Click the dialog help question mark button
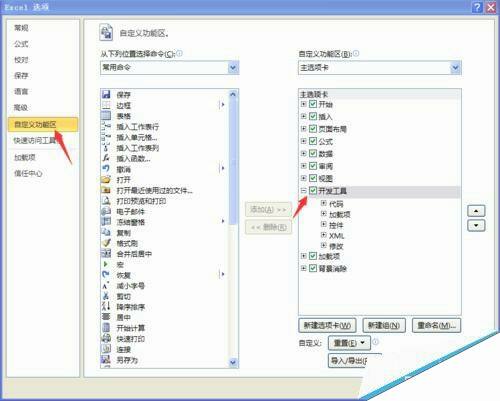 [x=477, y=7]
